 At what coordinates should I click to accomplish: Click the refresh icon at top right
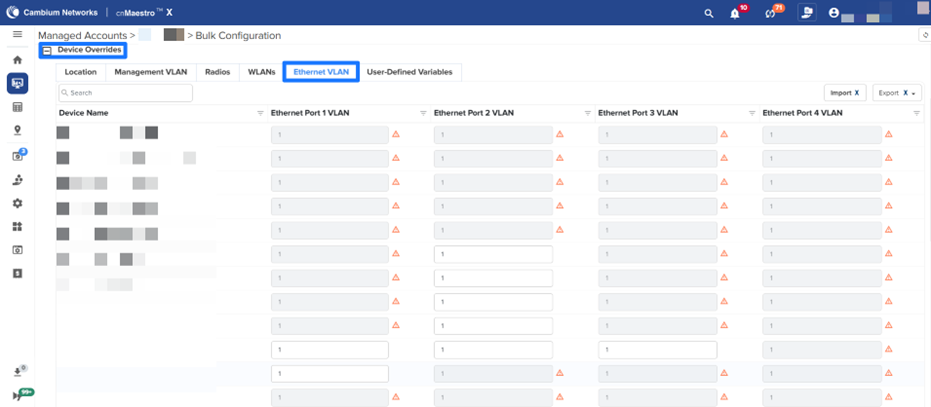tap(923, 35)
